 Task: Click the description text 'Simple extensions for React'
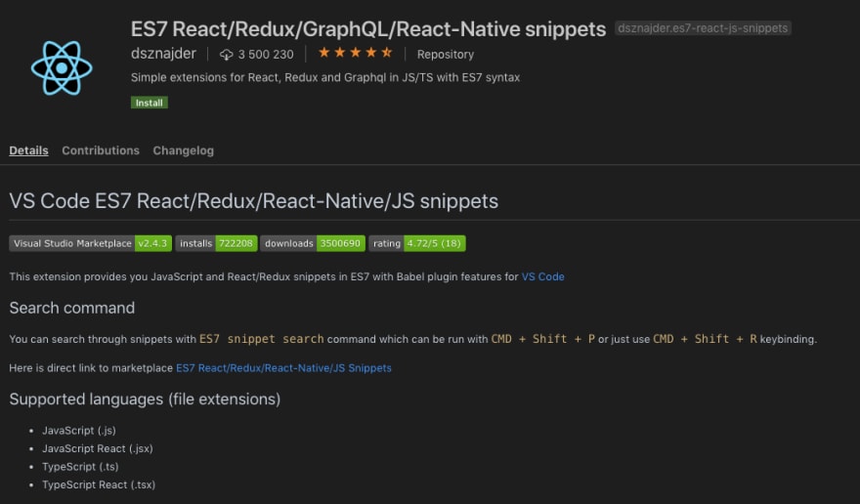(325, 77)
